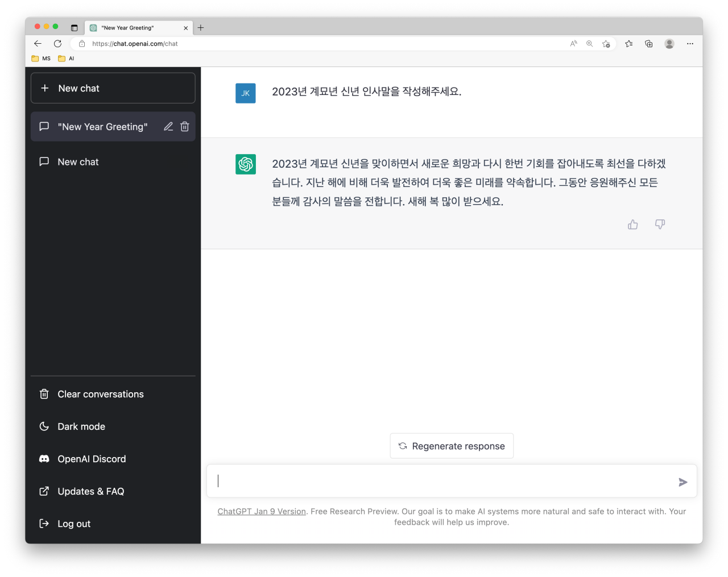Click the JK user avatar in the chat
This screenshot has width=728, height=577.
click(246, 93)
